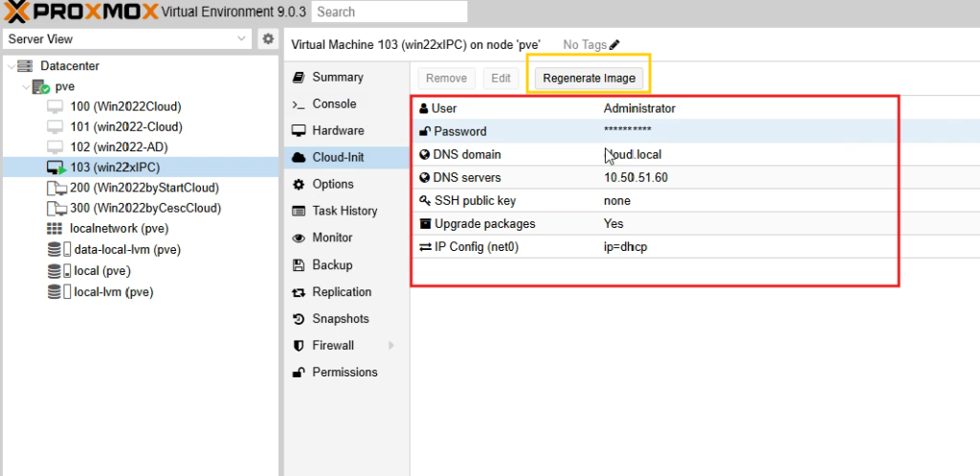This screenshot has width=980, height=476.
Task: Click the template icon for 200 Win2022byStartCloud
Action: (x=56, y=188)
